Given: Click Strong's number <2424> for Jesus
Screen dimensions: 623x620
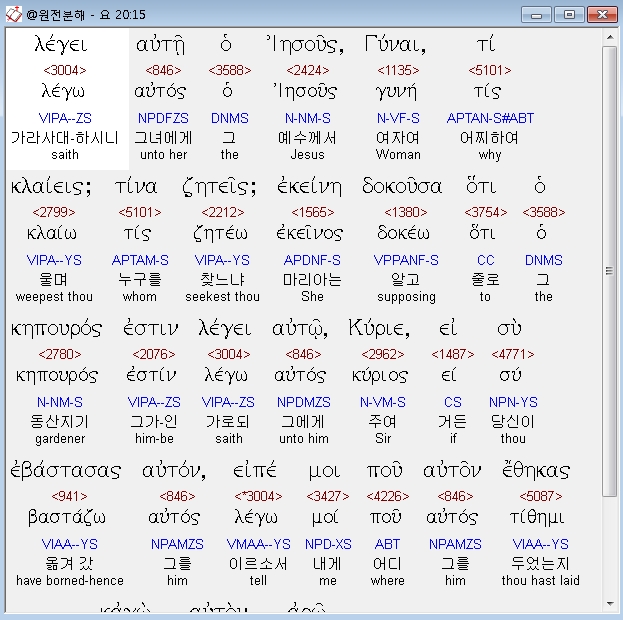Looking at the screenshot, I should tap(308, 70).
